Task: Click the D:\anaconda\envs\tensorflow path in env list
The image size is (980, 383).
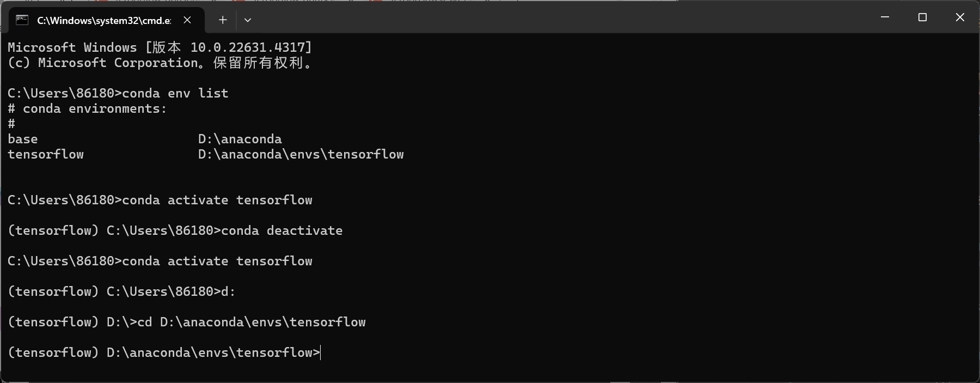Action: pos(301,154)
